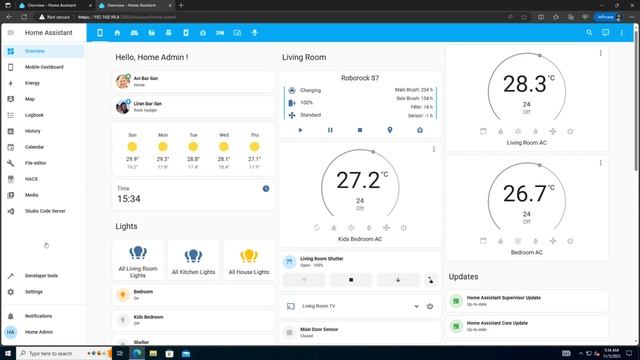The height and width of the screenshot is (360, 640).
Task: Set Kids Bedroom AC to fan mode
Action: [386, 228]
